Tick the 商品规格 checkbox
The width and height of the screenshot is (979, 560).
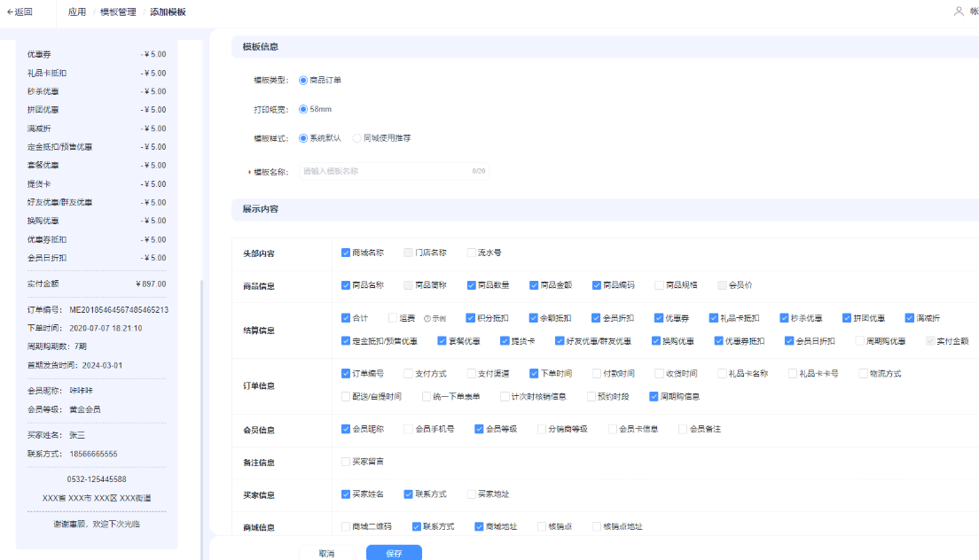pos(659,285)
